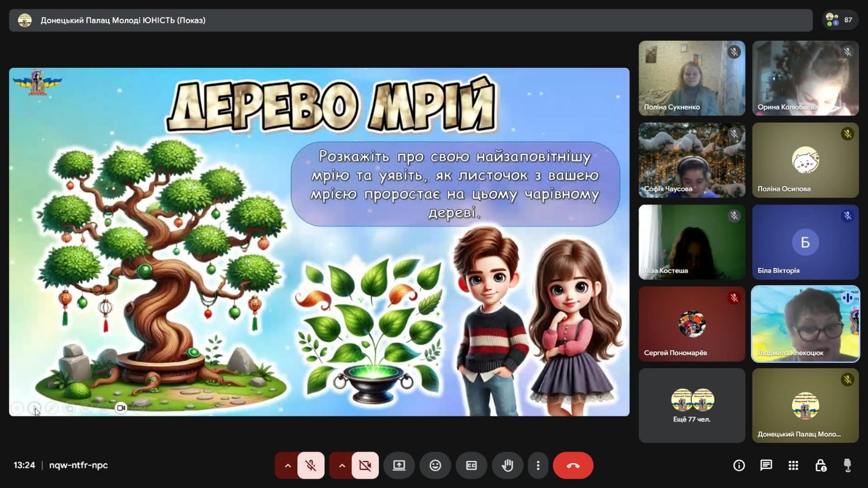Leave the call with red hangup button

(x=573, y=465)
